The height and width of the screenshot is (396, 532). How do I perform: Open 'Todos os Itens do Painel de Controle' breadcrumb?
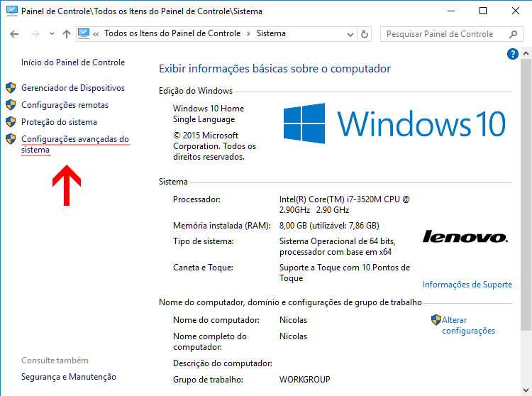[x=172, y=33]
